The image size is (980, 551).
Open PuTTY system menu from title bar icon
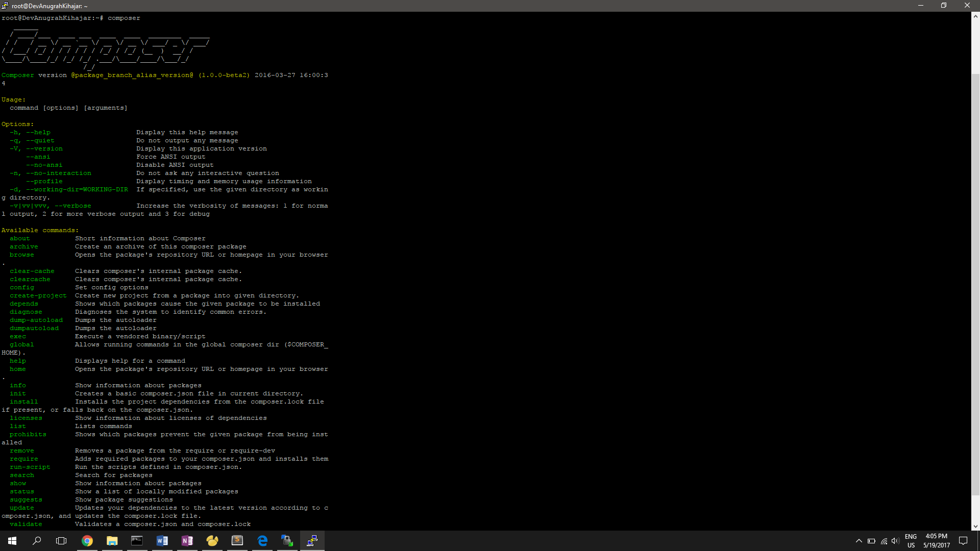coord(5,6)
